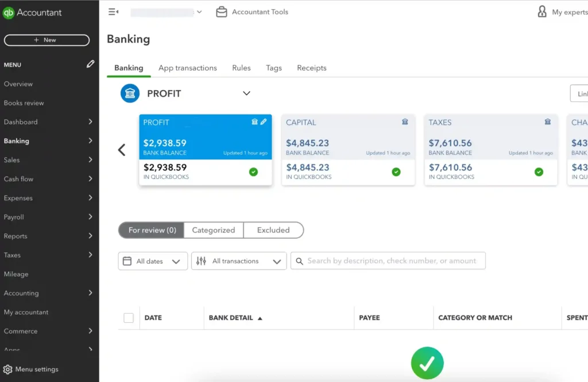Click the bank icon on the PROFIT card
The width and height of the screenshot is (588, 382).
point(254,122)
